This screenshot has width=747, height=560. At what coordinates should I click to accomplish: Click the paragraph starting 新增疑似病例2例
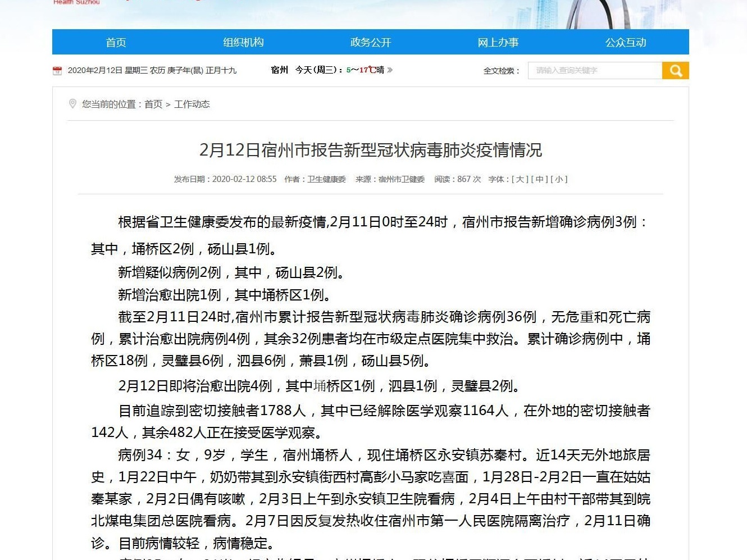click(231, 272)
